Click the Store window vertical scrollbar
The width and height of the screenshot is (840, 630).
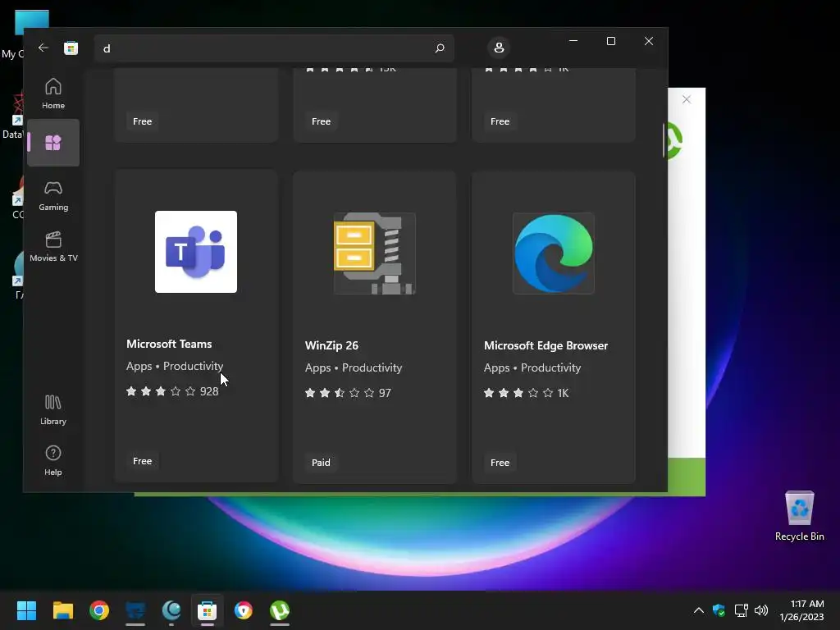[x=663, y=140]
